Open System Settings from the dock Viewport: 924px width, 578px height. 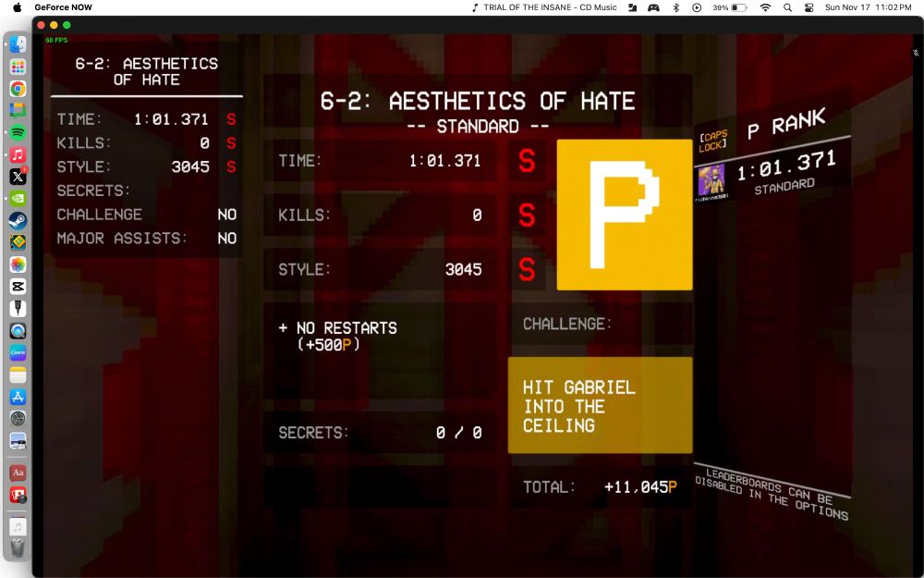coord(18,419)
